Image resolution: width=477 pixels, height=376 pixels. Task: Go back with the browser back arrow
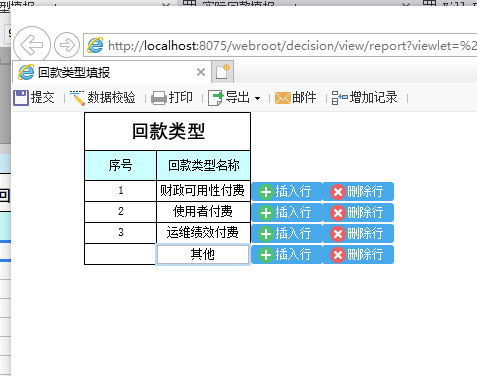(32, 45)
